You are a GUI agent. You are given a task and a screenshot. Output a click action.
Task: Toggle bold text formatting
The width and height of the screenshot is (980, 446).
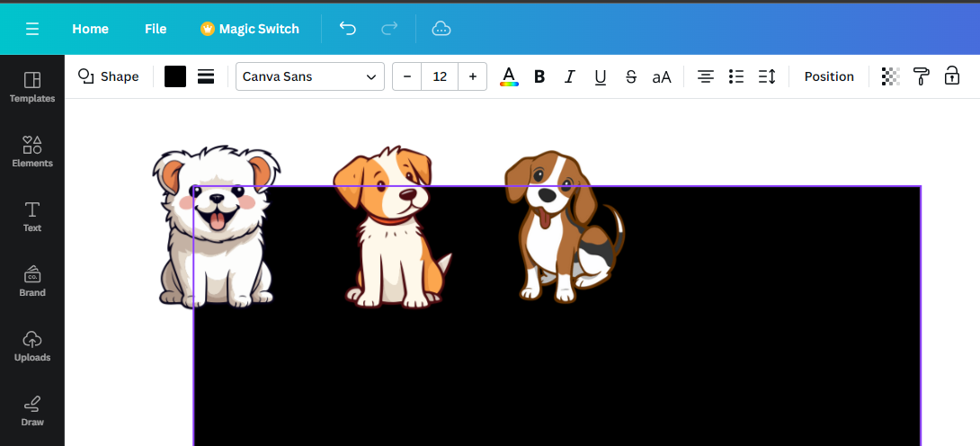(x=539, y=76)
